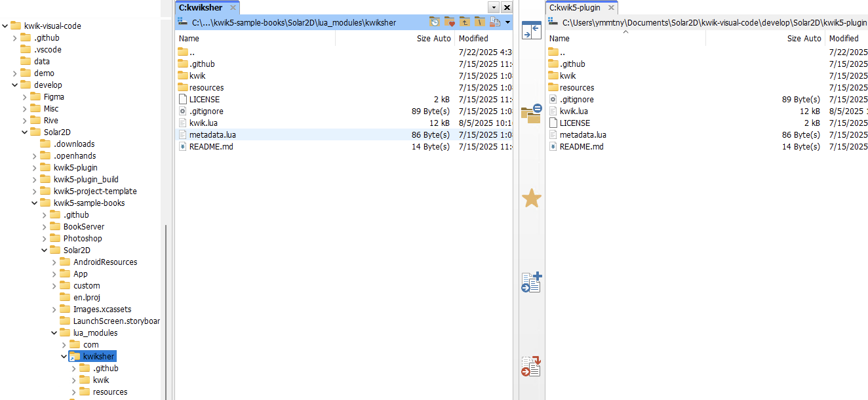Sort the kwik5-plugin pane by the Size Auto column
Image resolution: width=868 pixels, height=400 pixels.
tap(765, 39)
